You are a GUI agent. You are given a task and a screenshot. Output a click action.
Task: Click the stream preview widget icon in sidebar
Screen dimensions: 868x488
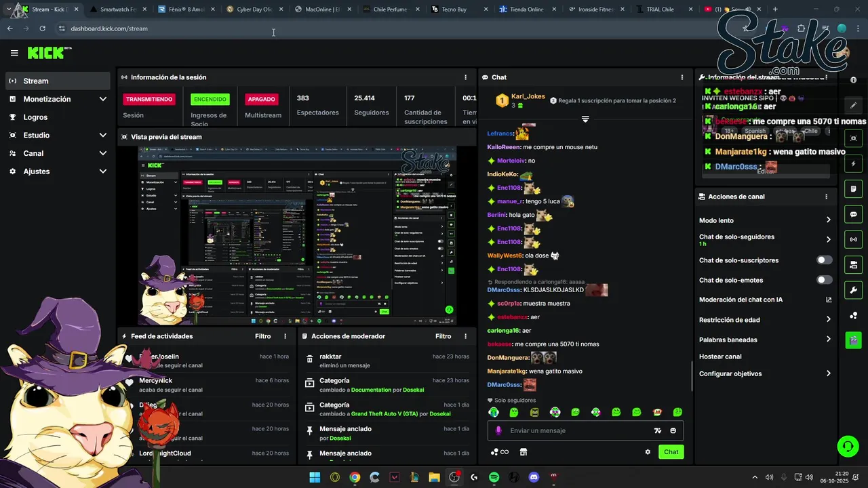point(853,138)
